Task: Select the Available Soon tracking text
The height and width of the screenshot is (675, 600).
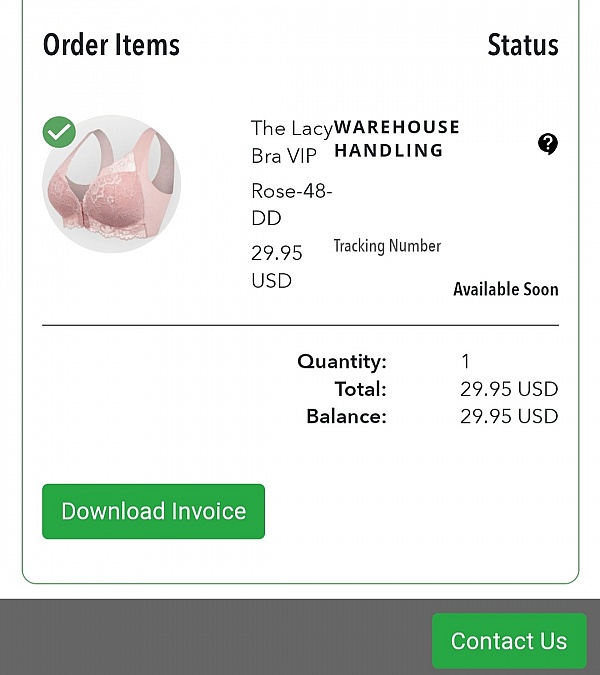Action: (506, 289)
